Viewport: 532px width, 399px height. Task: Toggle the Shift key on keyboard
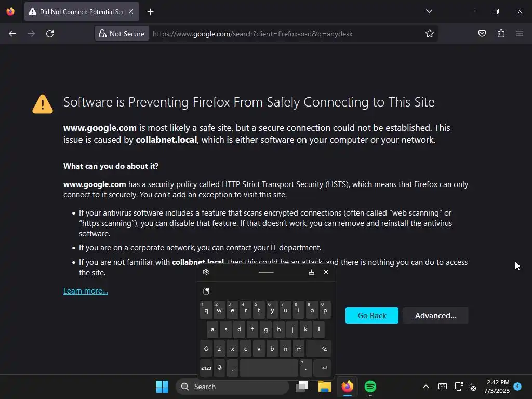[x=206, y=349]
